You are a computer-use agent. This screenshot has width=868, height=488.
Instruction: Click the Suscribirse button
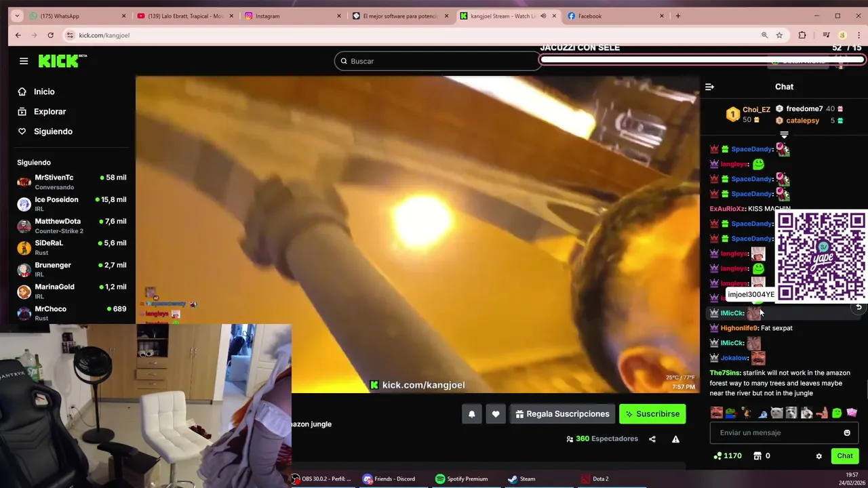pos(652,414)
